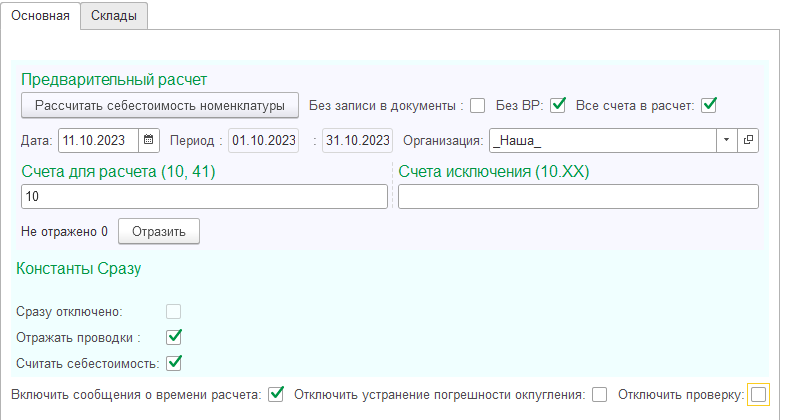Switch to the Склады tab
This screenshot has height=420, width=786.
[114, 16]
